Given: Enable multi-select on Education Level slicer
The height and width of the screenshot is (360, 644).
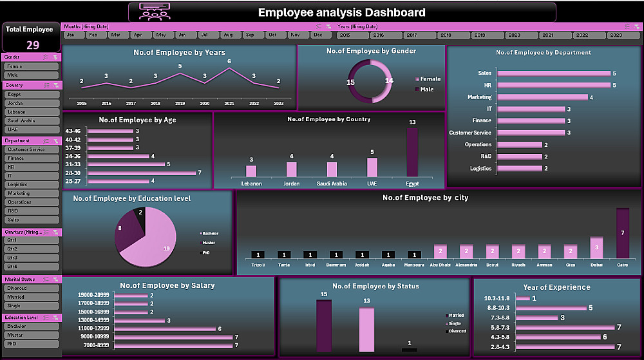Looking at the screenshot, I should pyautogui.click(x=46, y=317).
